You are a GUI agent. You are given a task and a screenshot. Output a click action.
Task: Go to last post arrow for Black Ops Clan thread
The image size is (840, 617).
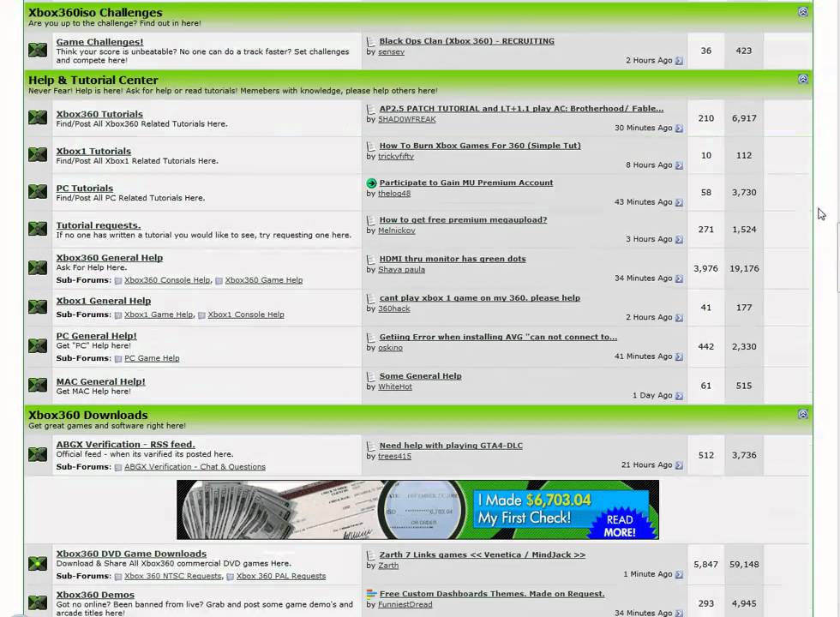pyautogui.click(x=679, y=61)
